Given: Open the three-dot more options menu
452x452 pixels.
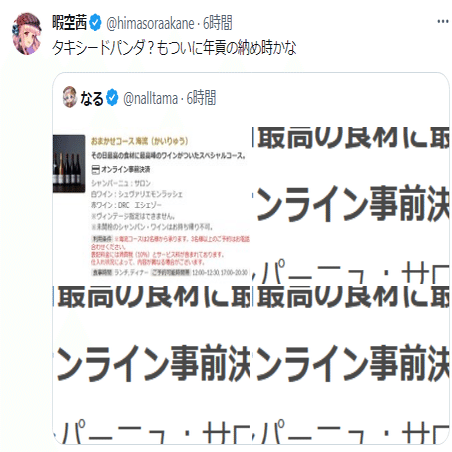Looking at the screenshot, I should tap(442, 21).
